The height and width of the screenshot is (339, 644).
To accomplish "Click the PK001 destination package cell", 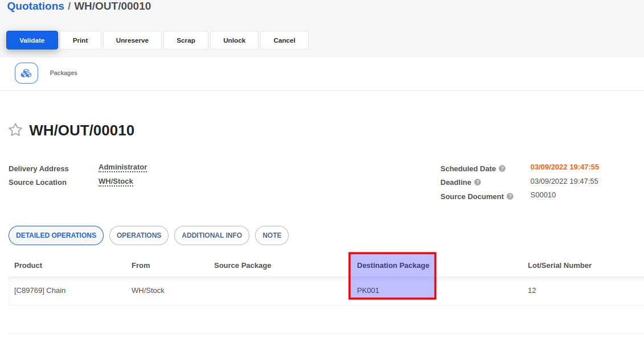I will (x=368, y=291).
